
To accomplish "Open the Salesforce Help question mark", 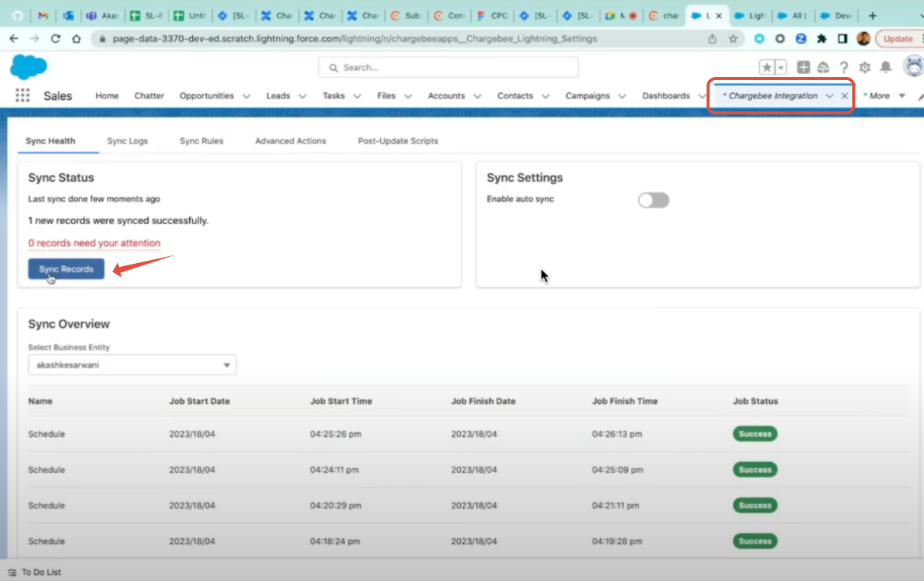I will 844,68.
